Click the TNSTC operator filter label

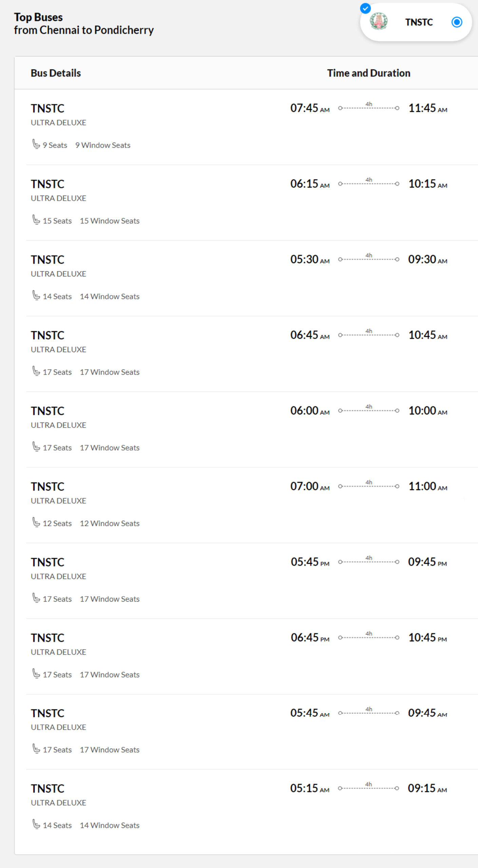tap(419, 22)
